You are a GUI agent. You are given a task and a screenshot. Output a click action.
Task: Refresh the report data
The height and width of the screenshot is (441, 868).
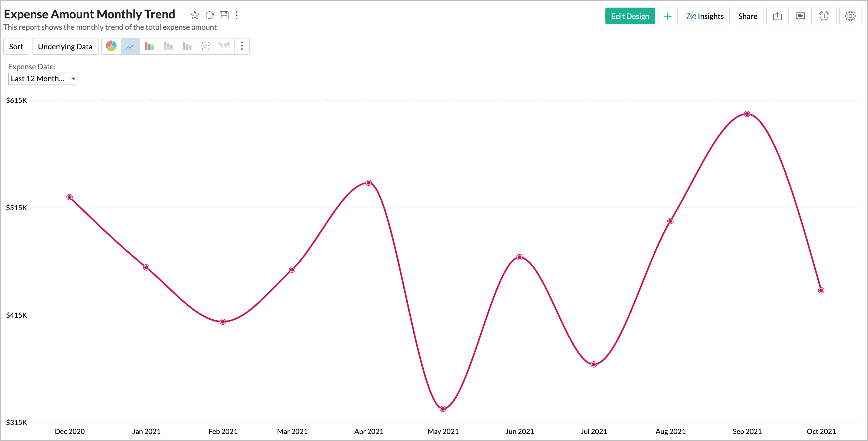coord(210,15)
